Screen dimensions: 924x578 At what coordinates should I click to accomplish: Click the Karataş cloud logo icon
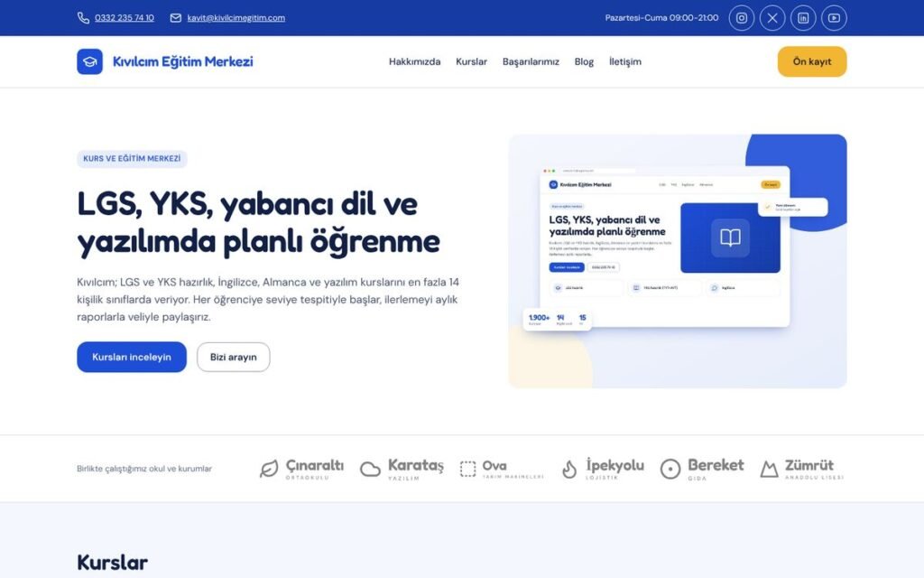[370, 470]
